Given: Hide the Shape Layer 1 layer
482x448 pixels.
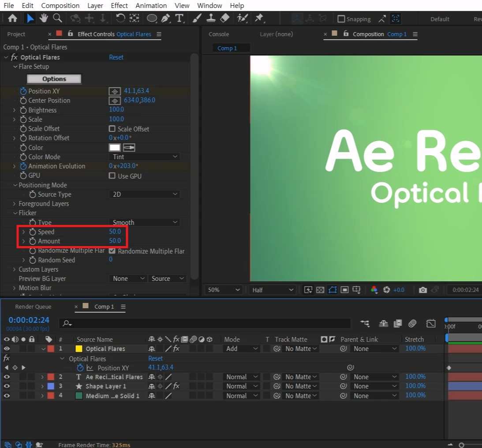Looking at the screenshot, I should [7, 386].
